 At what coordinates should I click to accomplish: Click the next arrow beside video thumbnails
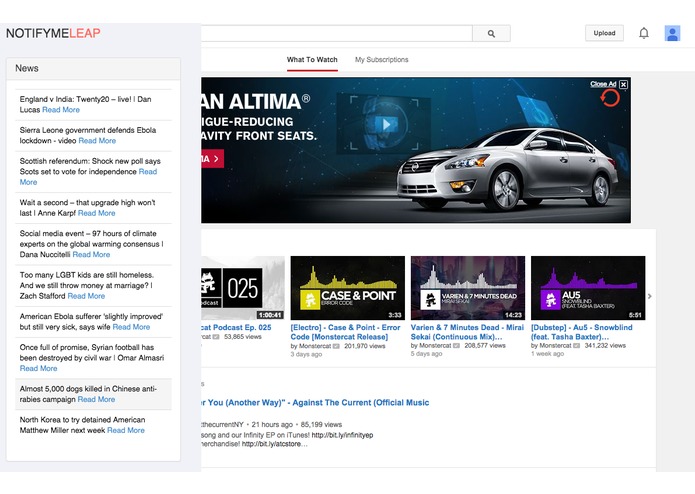coord(649,296)
